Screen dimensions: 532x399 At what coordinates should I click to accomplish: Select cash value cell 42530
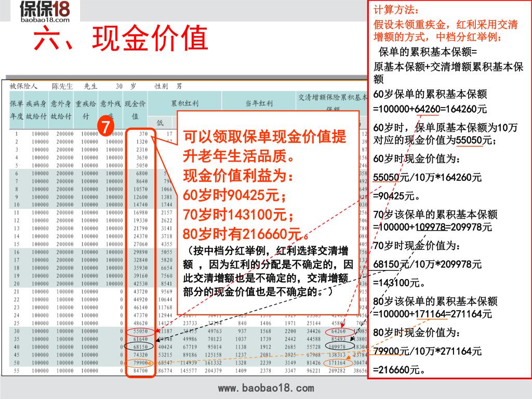[140, 284]
